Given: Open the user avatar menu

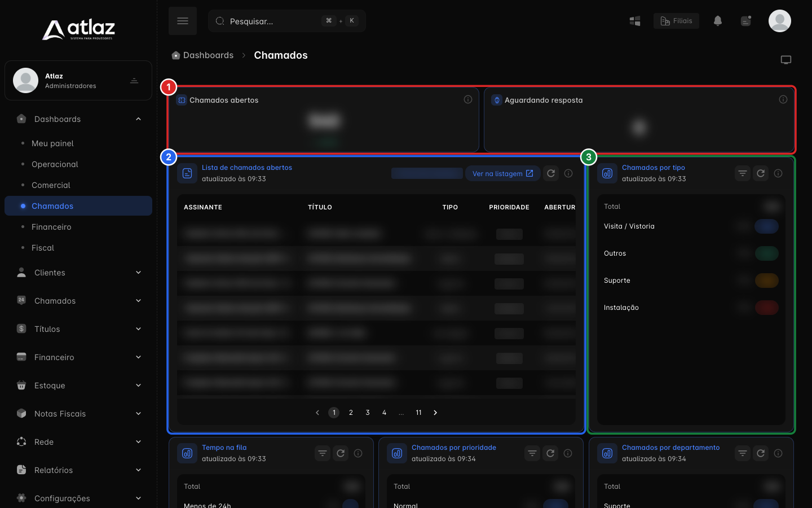Looking at the screenshot, I should pos(780,21).
